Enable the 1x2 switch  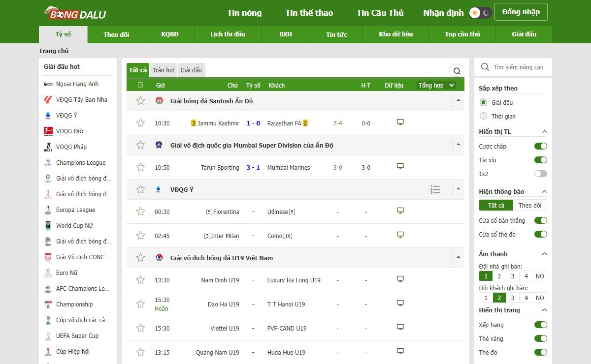(541, 174)
